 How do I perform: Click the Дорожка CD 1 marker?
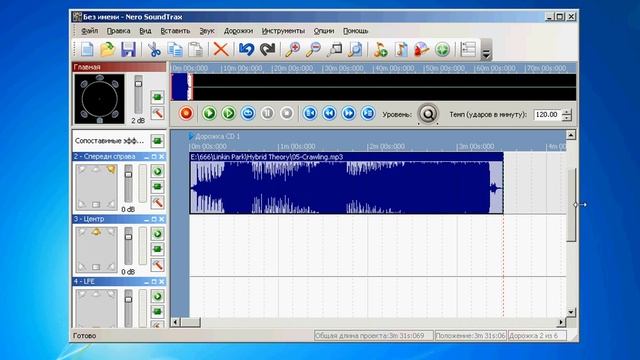[214, 136]
